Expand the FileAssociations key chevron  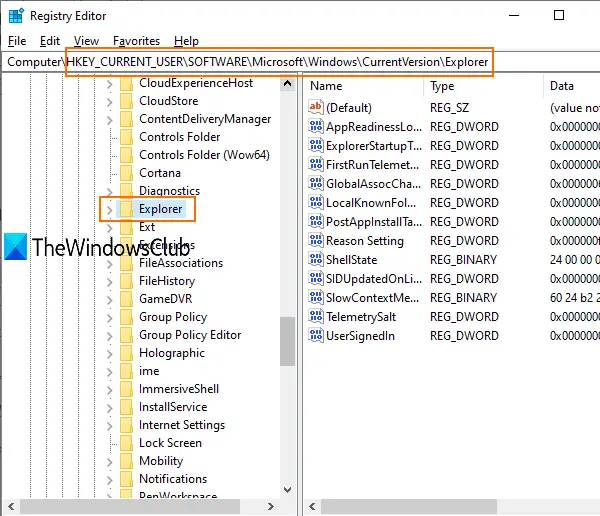(110, 264)
